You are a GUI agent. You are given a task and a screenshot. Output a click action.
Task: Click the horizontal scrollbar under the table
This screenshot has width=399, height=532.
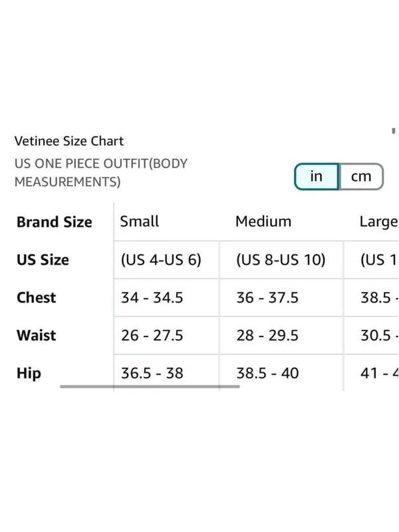pos(150,386)
